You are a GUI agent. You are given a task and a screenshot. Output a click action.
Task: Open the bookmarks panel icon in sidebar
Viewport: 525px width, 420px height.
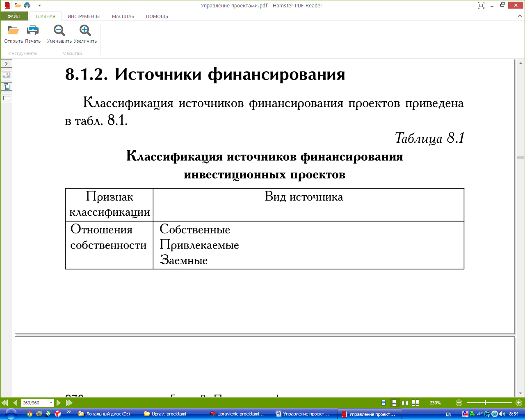pos(7,75)
